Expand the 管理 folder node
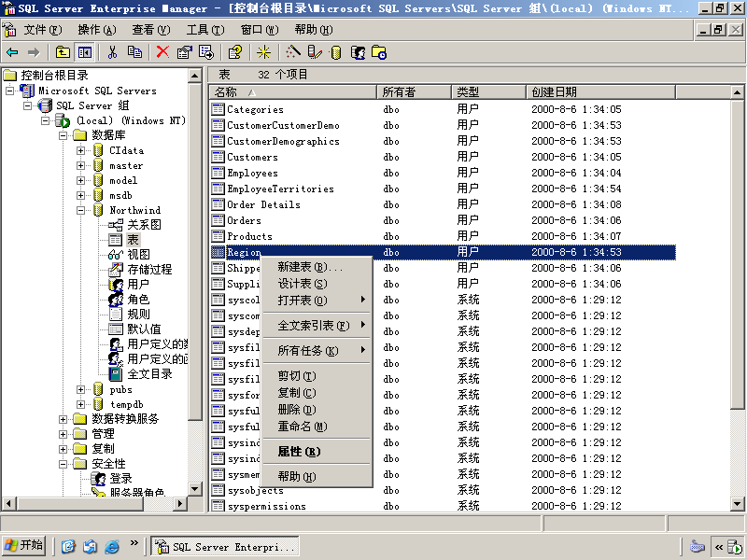747x560 pixels. (x=63, y=434)
